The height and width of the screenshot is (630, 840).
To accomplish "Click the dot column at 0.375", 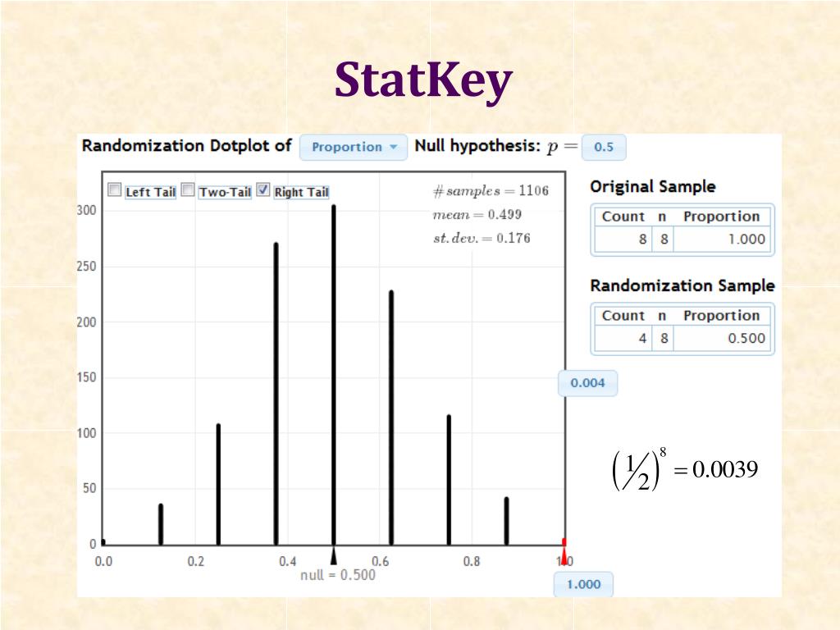I will 276,394.
